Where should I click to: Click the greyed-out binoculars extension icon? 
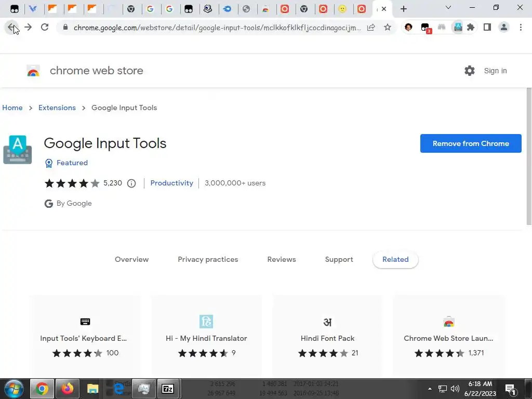442,28
